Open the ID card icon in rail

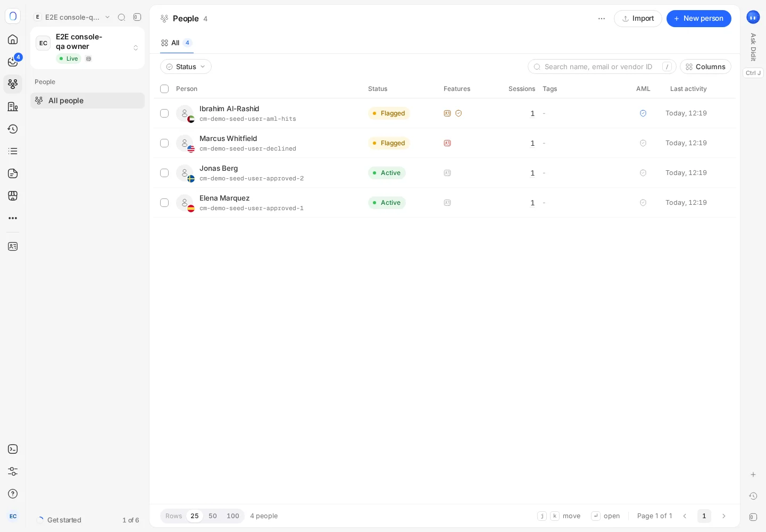(13, 246)
